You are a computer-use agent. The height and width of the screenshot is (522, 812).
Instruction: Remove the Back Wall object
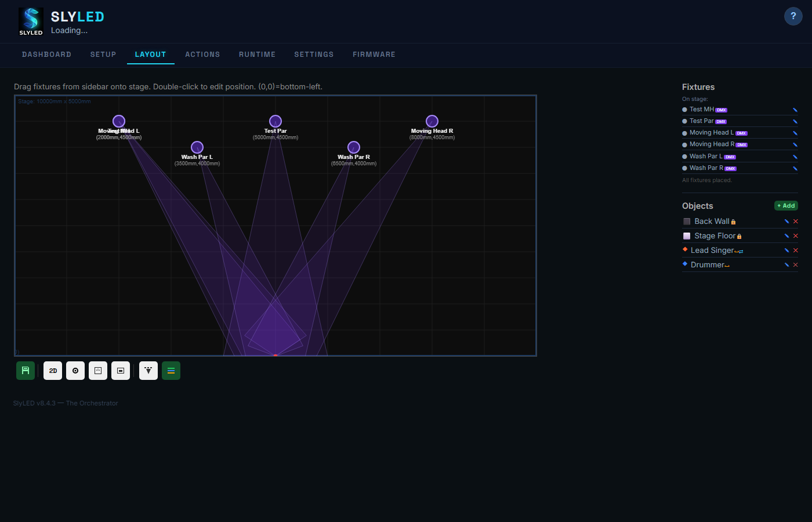pos(796,222)
